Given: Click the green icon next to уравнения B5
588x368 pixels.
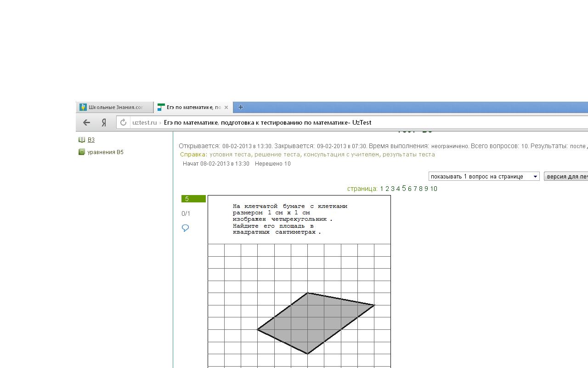Looking at the screenshot, I should coord(82,152).
